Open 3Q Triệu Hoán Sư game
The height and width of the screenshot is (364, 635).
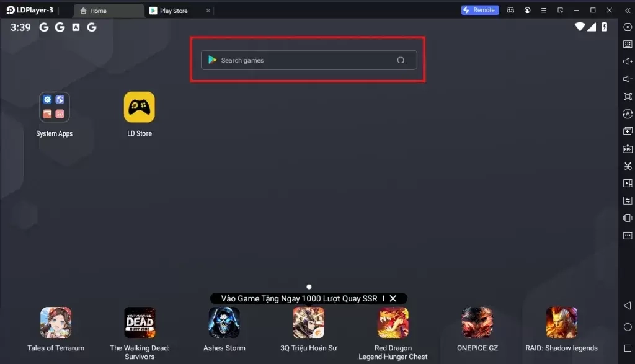pos(309,322)
